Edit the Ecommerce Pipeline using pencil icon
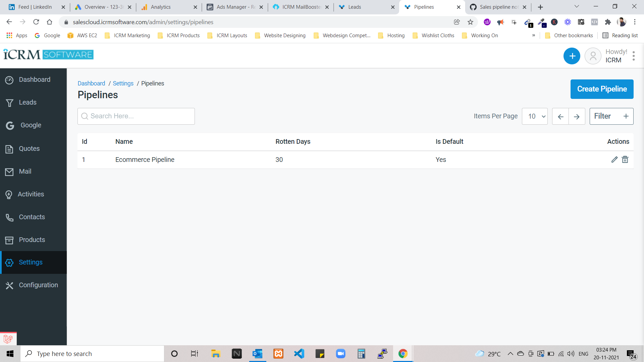The width and height of the screenshot is (644, 362). pos(615,160)
